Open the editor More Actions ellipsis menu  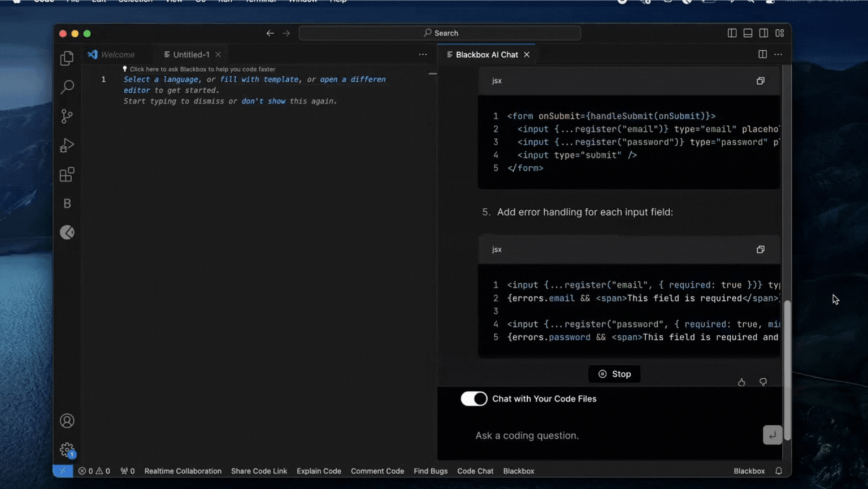423,54
